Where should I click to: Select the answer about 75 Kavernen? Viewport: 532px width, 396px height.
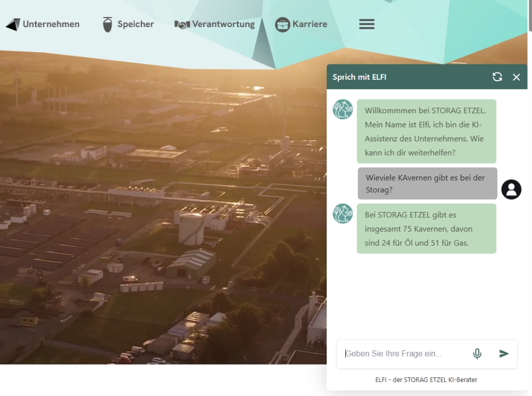(427, 229)
